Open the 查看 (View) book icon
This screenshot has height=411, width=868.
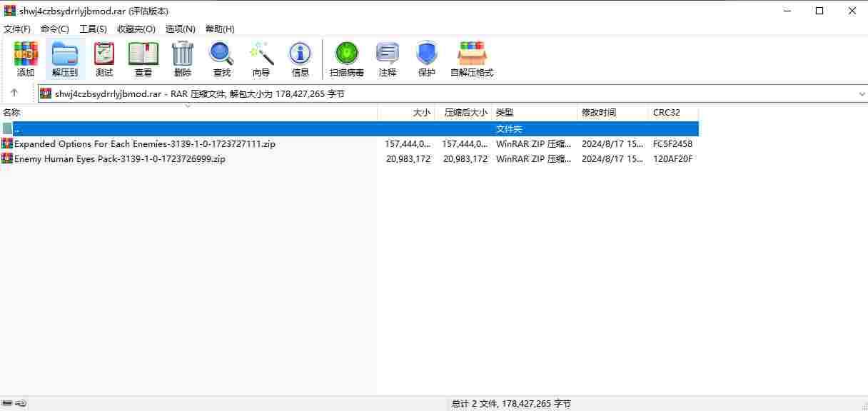(x=143, y=59)
